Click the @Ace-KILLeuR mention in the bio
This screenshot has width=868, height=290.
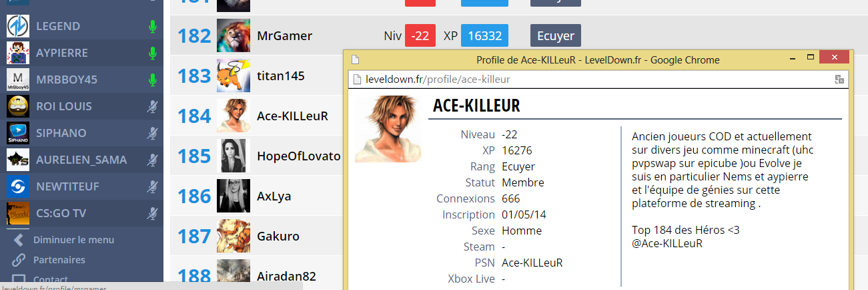tap(667, 243)
